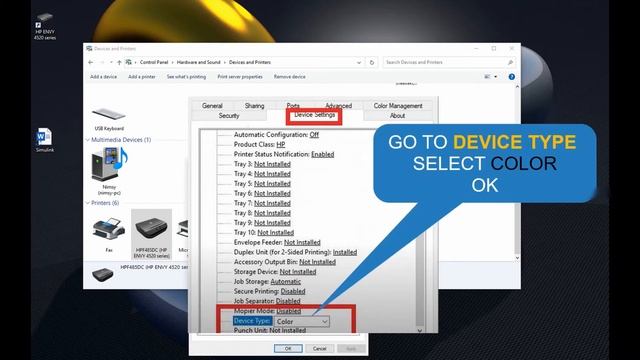
Task: Open the Device Settings tab
Action: [314, 116]
